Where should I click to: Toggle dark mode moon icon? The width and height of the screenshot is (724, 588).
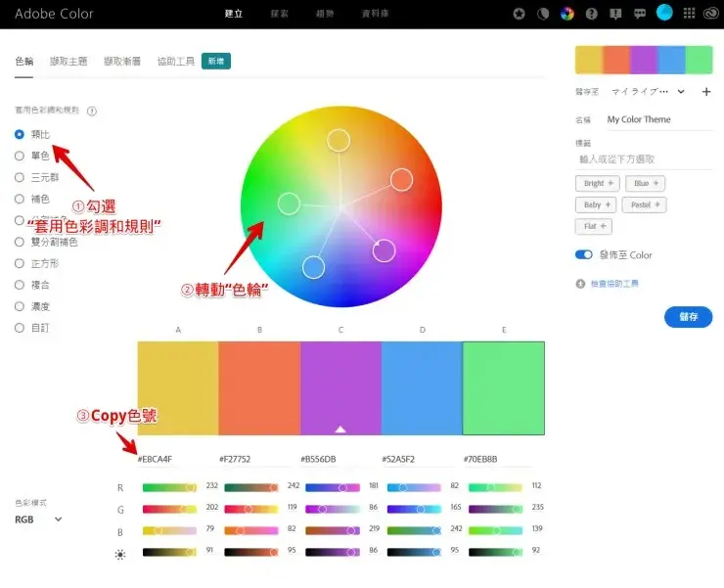click(x=543, y=14)
